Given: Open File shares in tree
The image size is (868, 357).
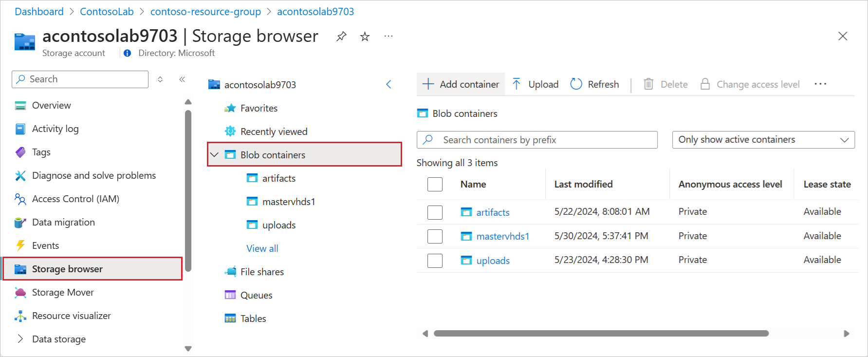Looking at the screenshot, I should click(262, 272).
